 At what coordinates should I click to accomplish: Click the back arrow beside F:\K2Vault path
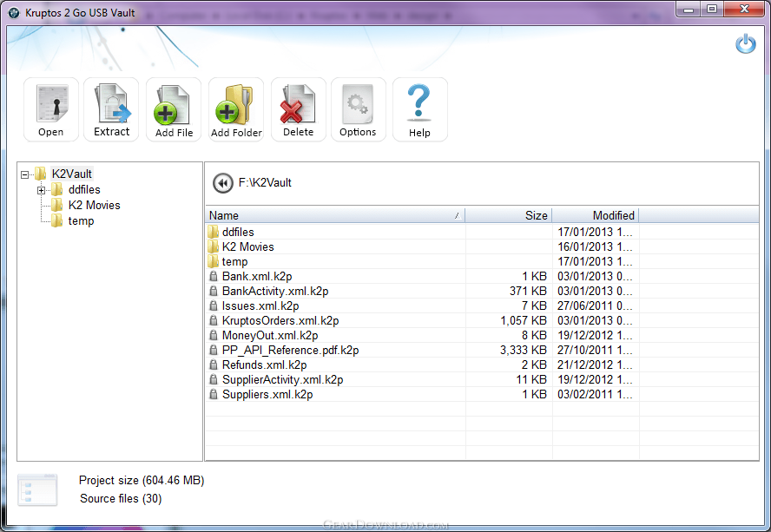pos(223,183)
